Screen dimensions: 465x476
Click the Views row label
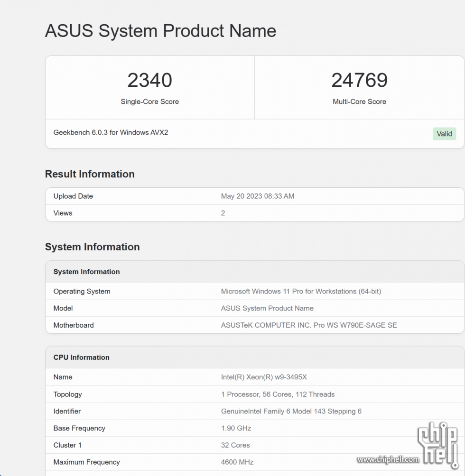click(x=63, y=213)
